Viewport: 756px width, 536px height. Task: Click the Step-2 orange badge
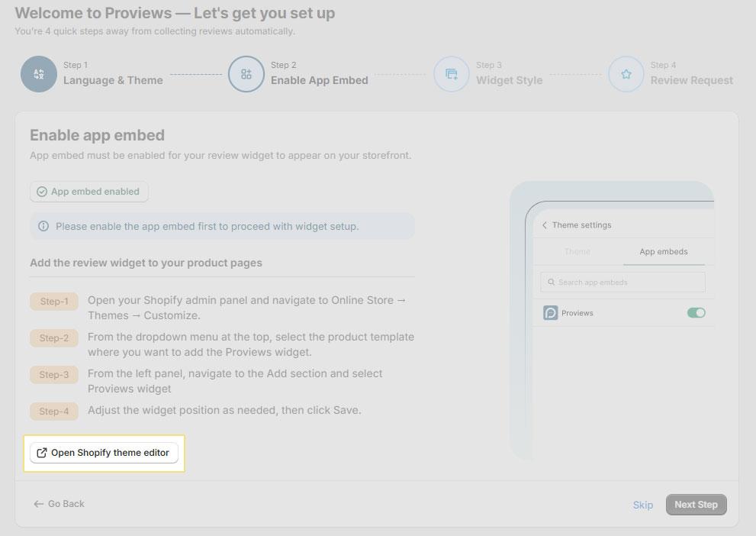(x=54, y=338)
